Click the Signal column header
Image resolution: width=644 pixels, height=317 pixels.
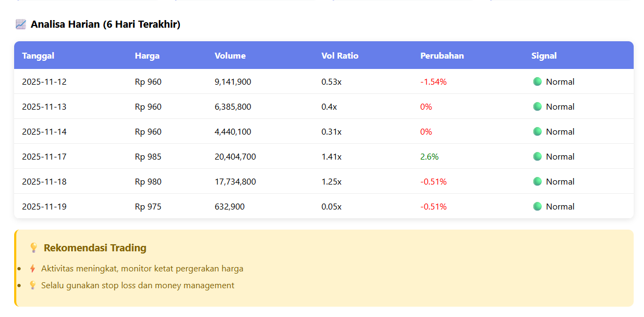coord(544,56)
